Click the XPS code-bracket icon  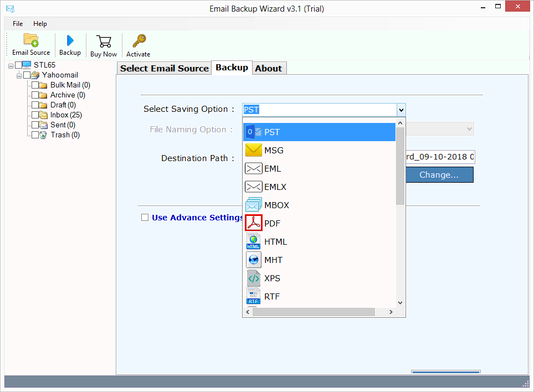pos(253,278)
